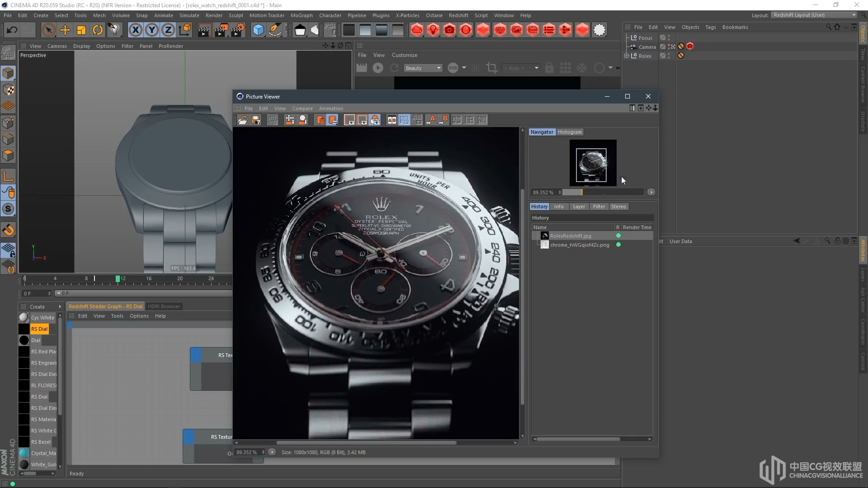Click Set as A icon
Image resolution: width=868 pixels, height=488 pixels.
(x=430, y=120)
